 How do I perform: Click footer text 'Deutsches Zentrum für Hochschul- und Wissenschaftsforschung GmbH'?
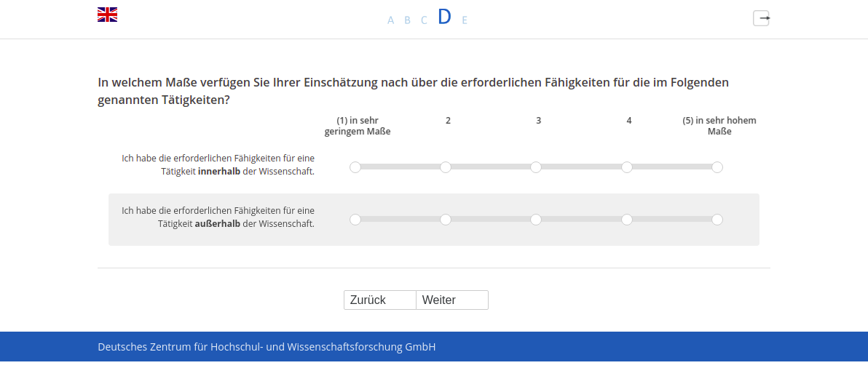click(267, 347)
